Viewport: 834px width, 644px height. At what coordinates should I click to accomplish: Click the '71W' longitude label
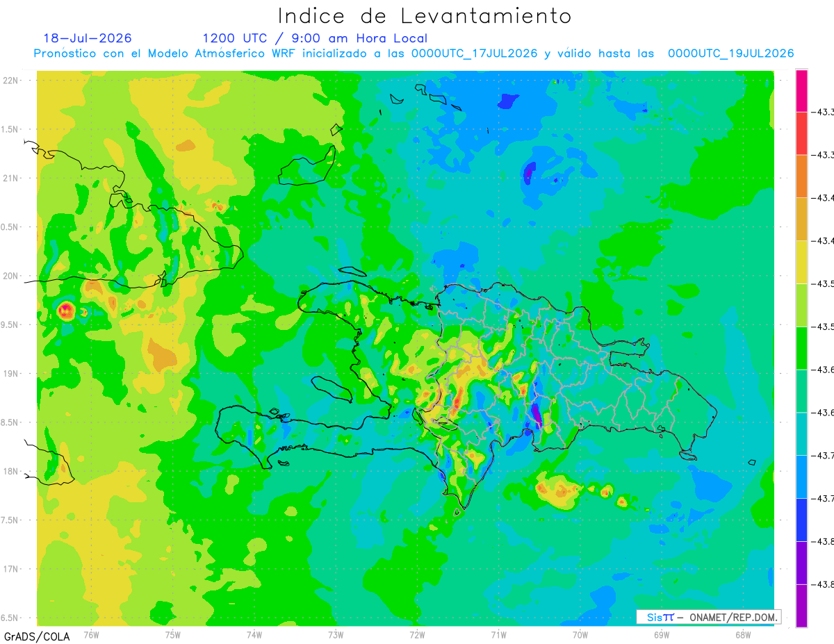click(498, 635)
